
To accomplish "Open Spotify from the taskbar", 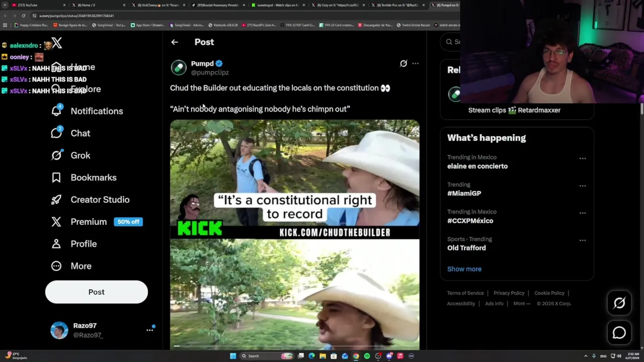I will coord(367,356).
